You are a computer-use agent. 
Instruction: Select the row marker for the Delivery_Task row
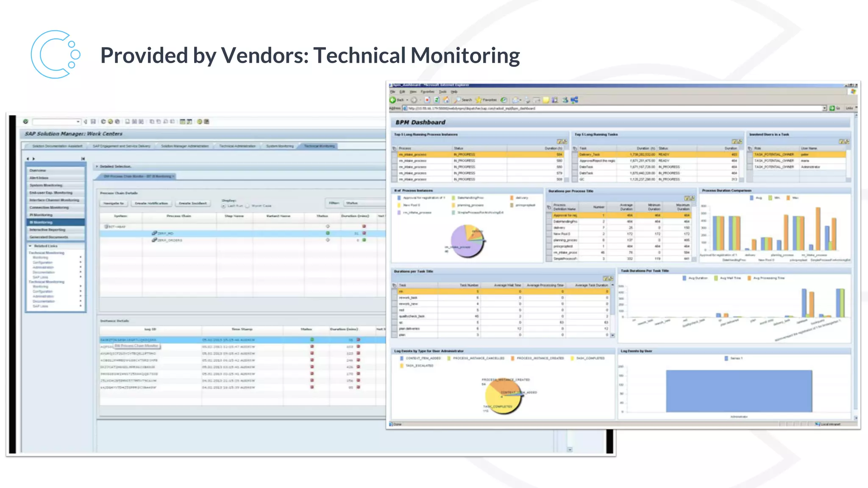575,155
